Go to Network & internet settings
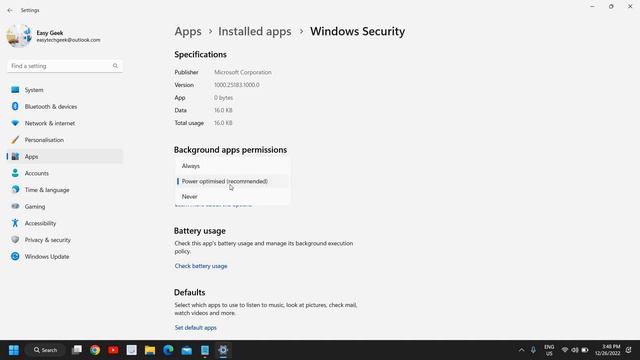Viewport: 640px width, 360px height. (65, 123)
